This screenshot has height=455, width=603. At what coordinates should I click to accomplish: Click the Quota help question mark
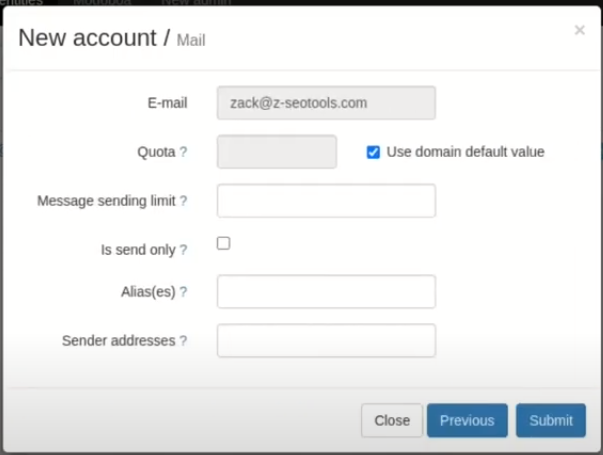(x=183, y=152)
